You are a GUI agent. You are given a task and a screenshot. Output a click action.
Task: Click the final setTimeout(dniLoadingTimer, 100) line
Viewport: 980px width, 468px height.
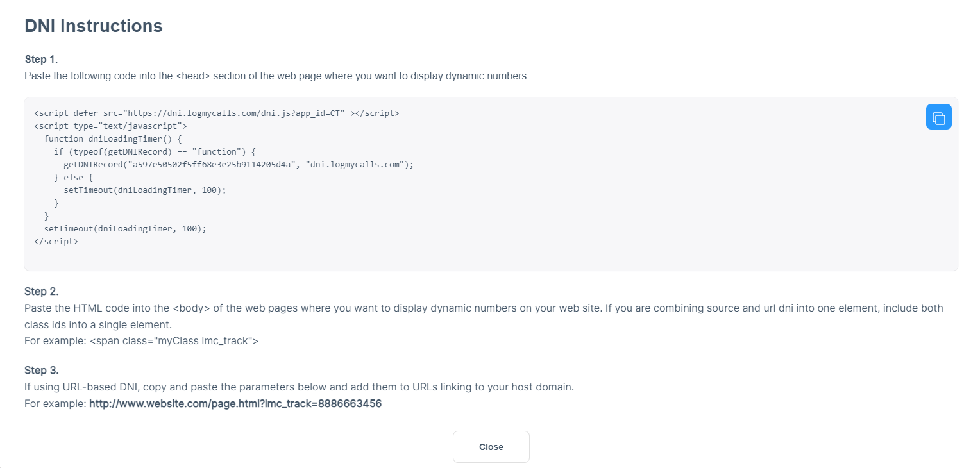(125, 229)
